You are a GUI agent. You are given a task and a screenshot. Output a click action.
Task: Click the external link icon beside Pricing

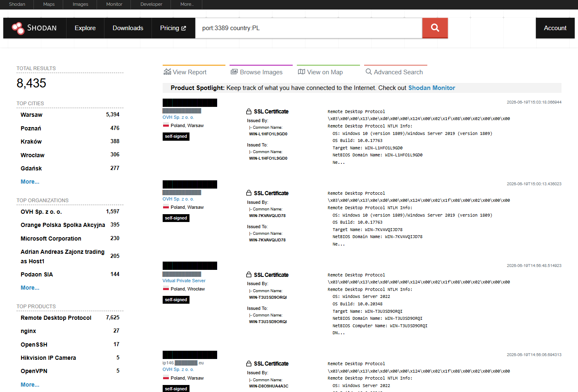(184, 28)
